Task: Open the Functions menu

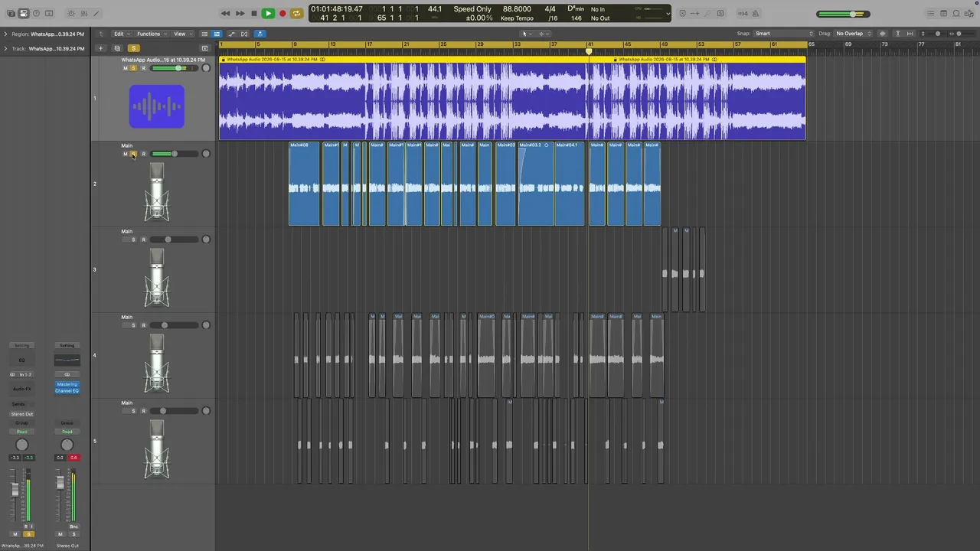Action: (150, 34)
